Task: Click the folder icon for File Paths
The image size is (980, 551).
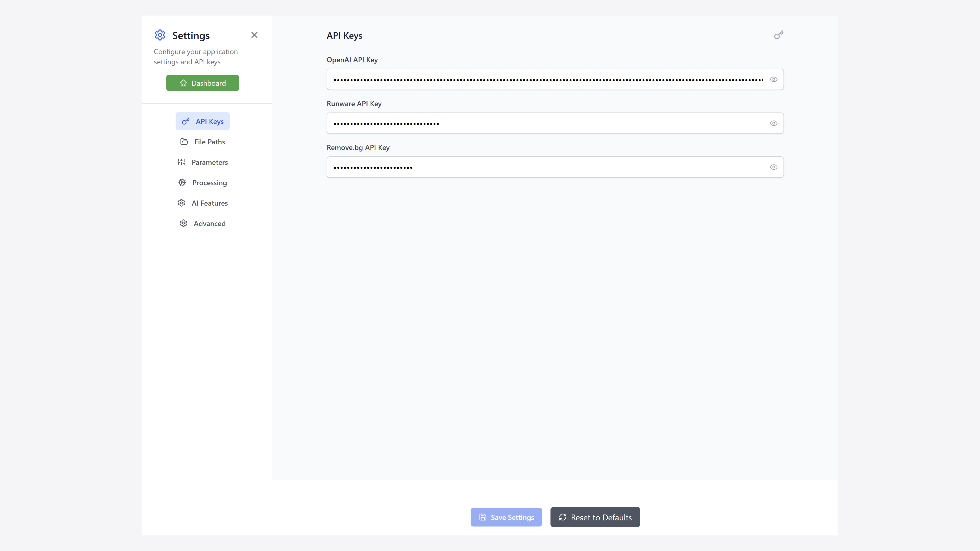Action: click(x=184, y=142)
